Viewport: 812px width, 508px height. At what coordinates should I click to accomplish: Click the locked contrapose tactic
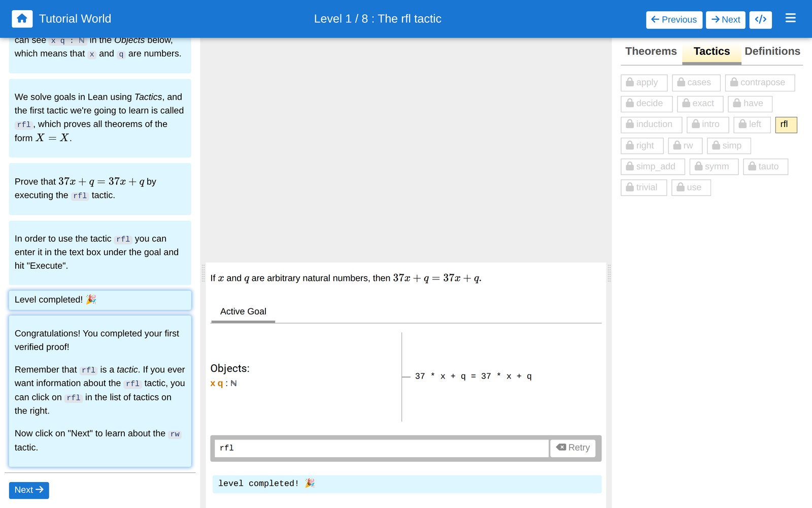(x=760, y=82)
